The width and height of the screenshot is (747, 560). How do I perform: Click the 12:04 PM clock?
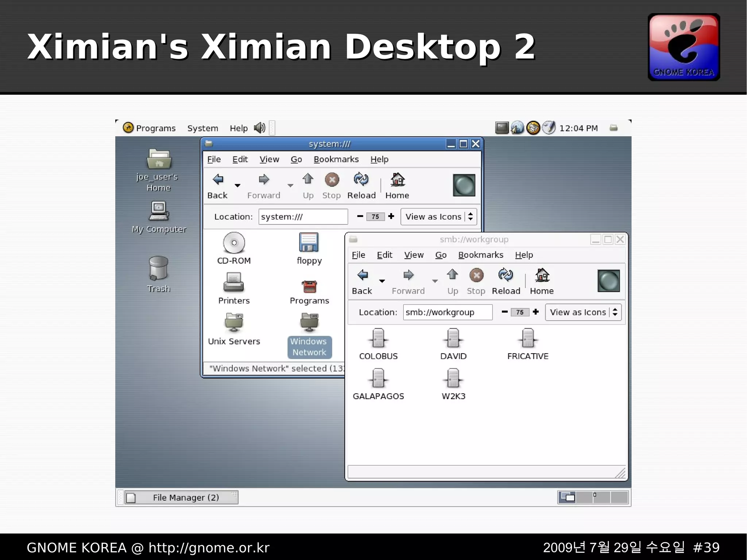[x=578, y=128]
